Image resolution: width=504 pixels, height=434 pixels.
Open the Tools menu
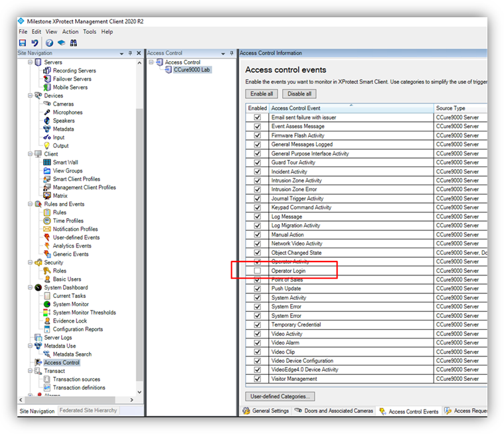[90, 32]
